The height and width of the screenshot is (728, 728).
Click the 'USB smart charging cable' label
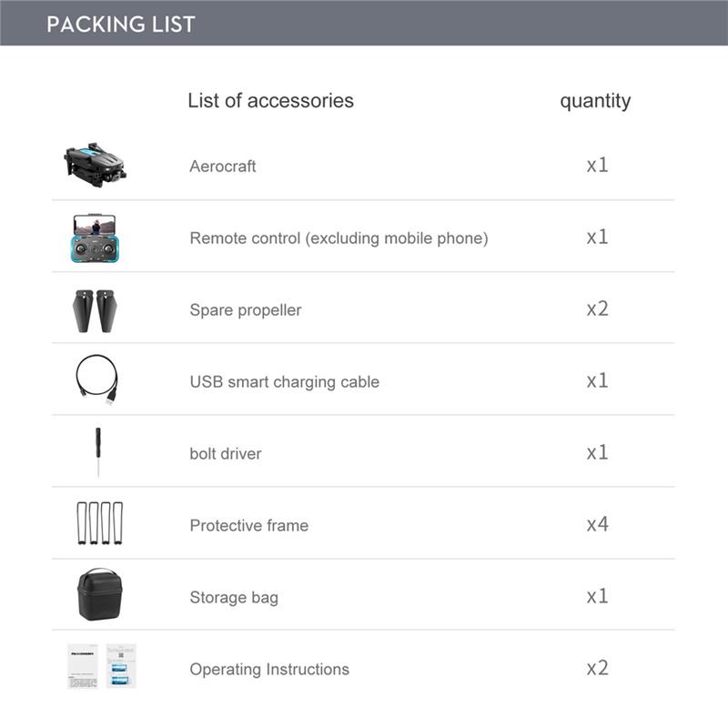coord(284,382)
